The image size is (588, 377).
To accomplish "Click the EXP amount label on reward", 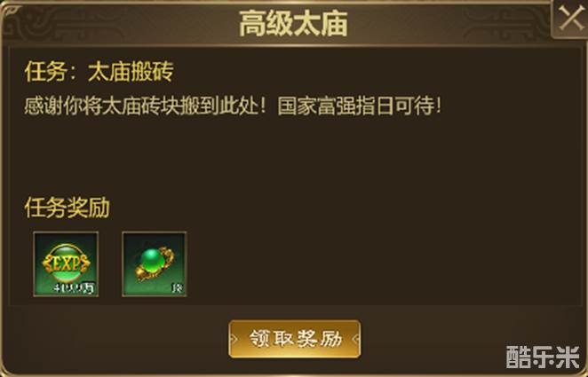I will (75, 288).
